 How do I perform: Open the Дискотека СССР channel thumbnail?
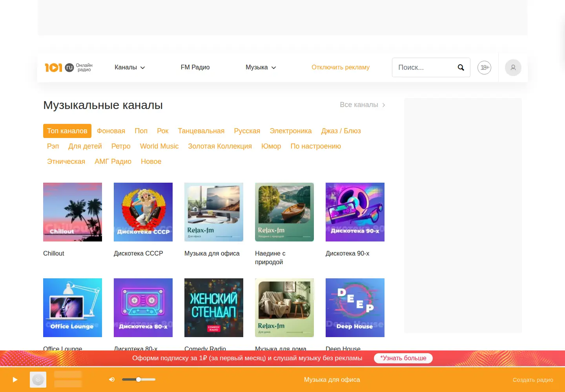[143, 212]
